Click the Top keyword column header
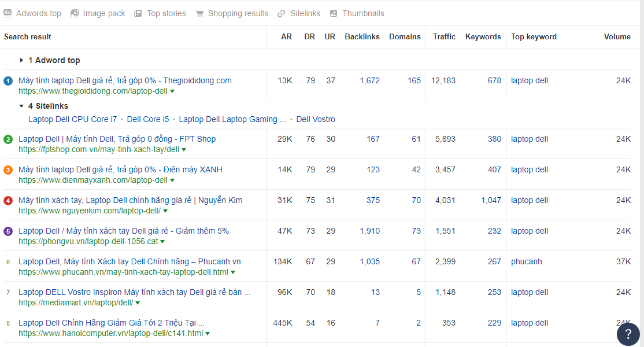 (534, 36)
